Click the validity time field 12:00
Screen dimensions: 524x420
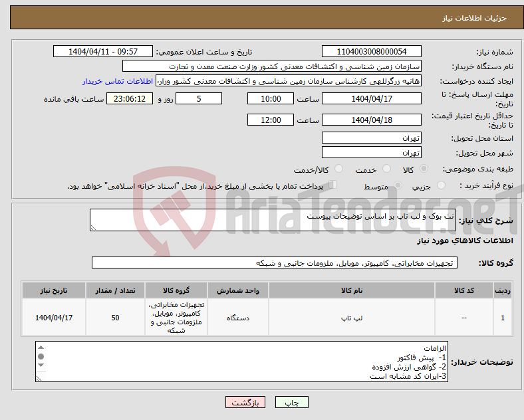271,120
